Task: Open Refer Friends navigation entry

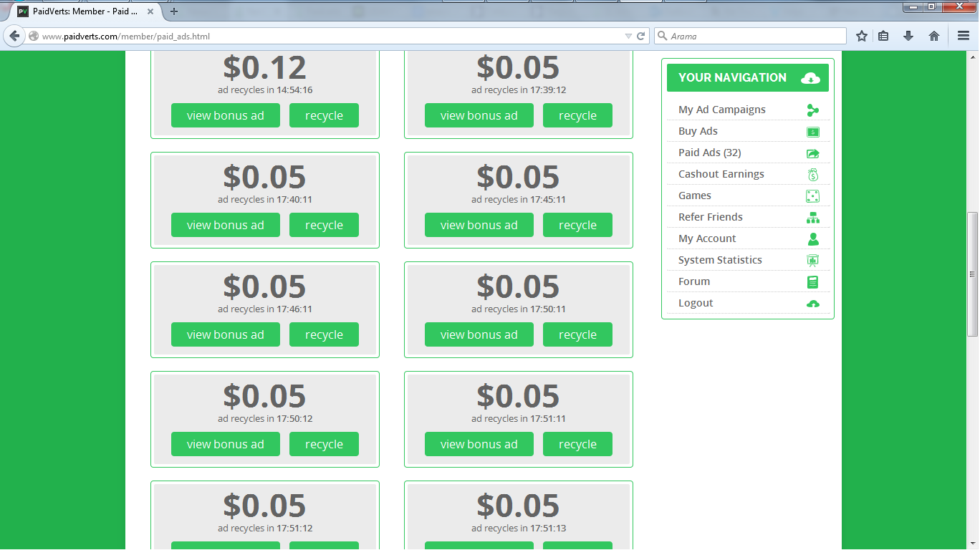Action: point(711,217)
